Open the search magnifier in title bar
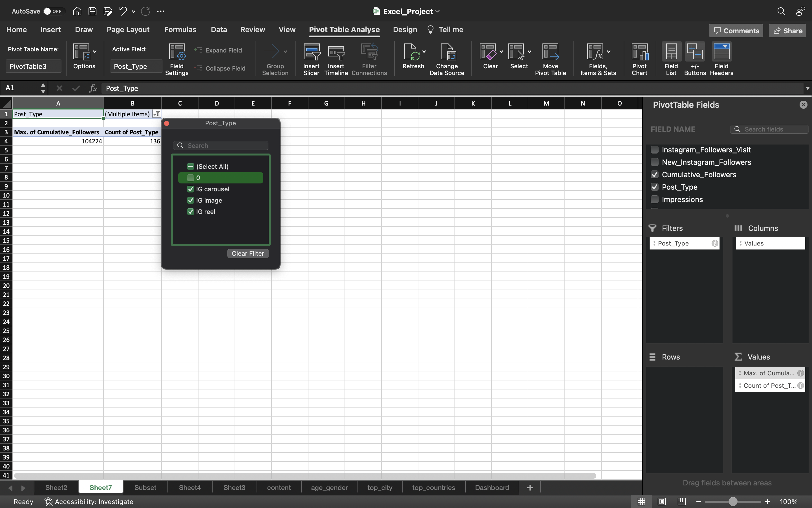Image resolution: width=812 pixels, height=508 pixels. point(781,11)
